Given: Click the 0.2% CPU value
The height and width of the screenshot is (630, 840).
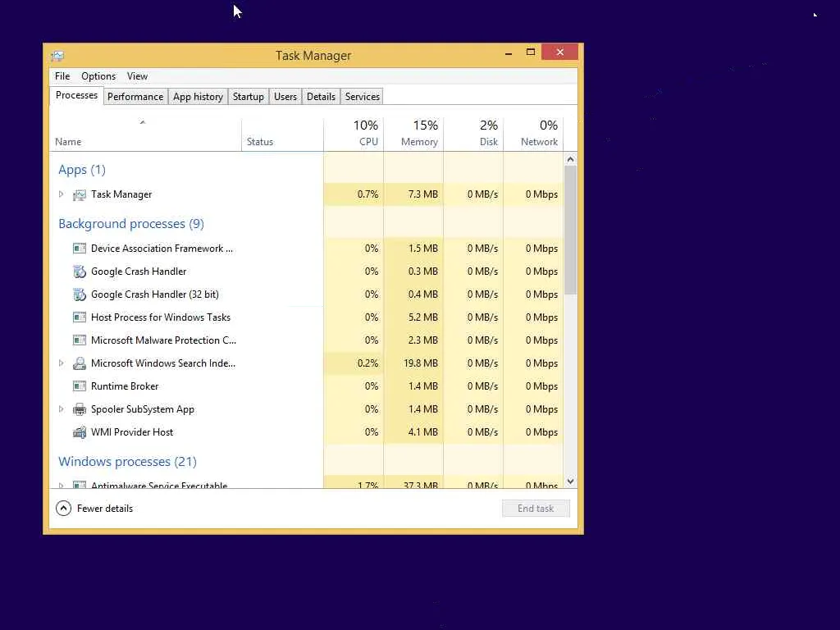Looking at the screenshot, I should pos(367,363).
